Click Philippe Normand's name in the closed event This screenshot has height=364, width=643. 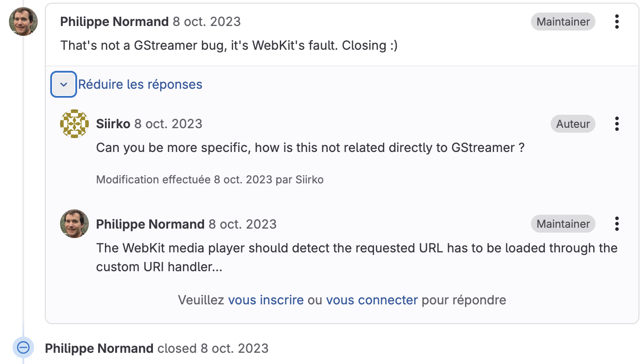click(99, 348)
